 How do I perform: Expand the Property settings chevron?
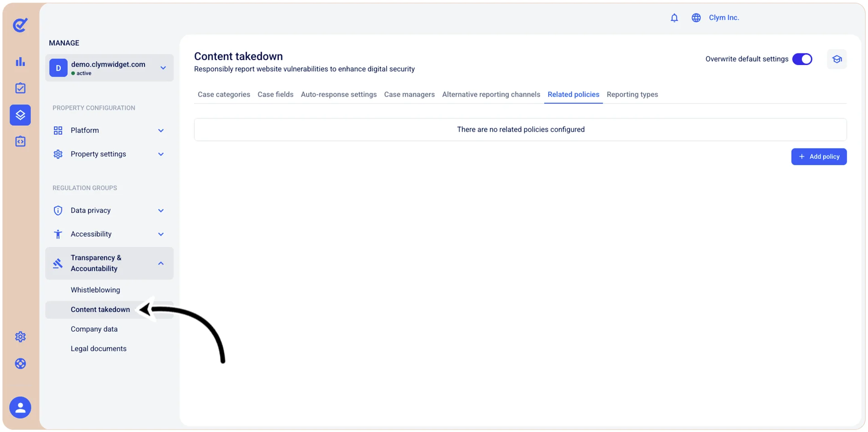[161, 154]
